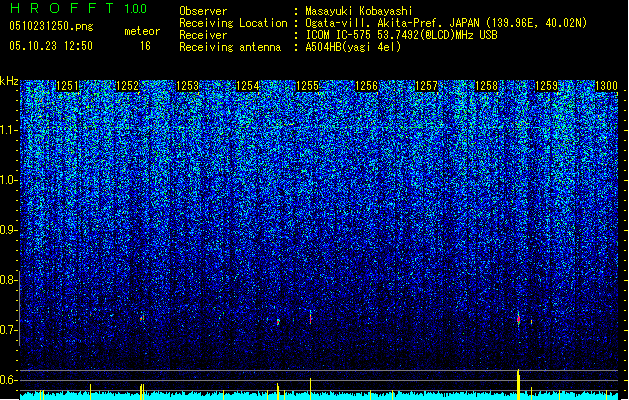Click the meteor echo between 1254 and 1255
The image size is (629, 400).
(278, 322)
